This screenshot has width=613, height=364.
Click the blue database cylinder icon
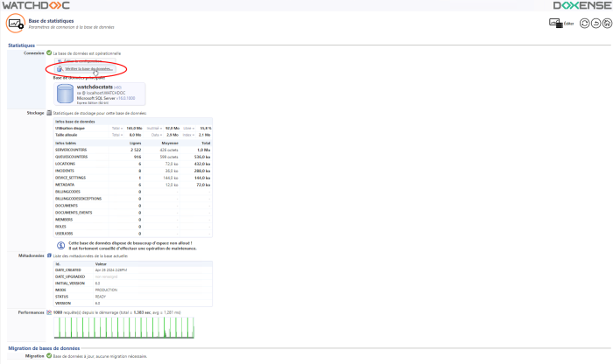coord(64,94)
